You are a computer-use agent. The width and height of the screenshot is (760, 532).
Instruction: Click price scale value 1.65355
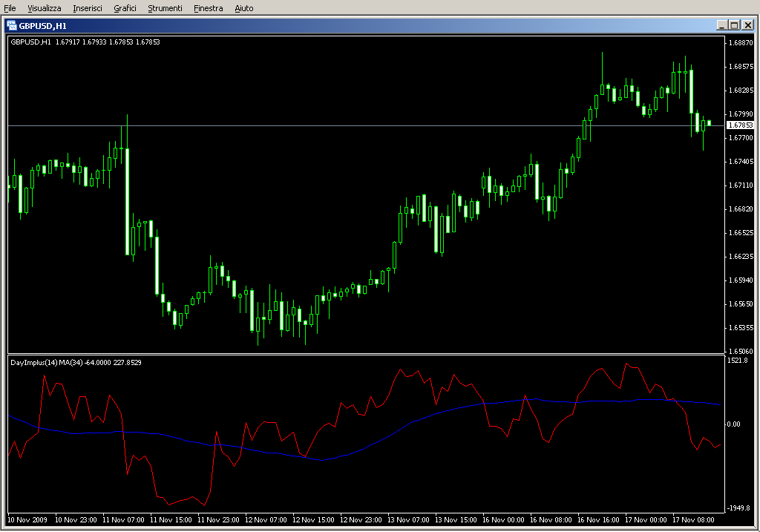pyautogui.click(x=741, y=327)
